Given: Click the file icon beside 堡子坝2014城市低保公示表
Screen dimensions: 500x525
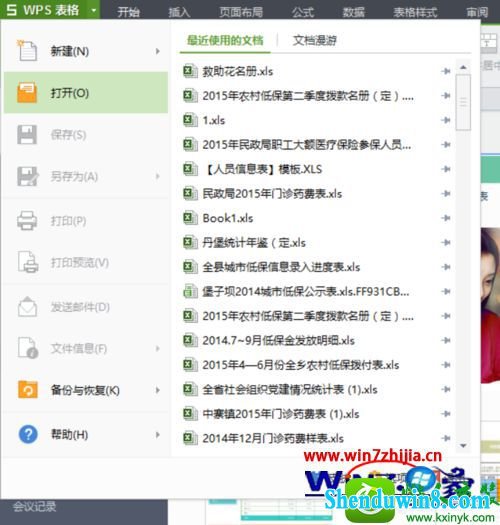Looking at the screenshot, I should click(190, 291).
